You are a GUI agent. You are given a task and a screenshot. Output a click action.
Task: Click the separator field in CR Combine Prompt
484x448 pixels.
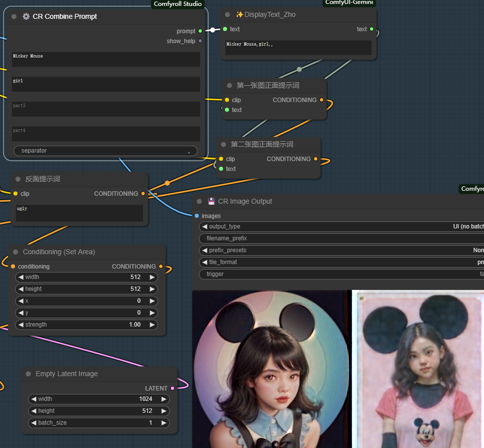tap(105, 151)
